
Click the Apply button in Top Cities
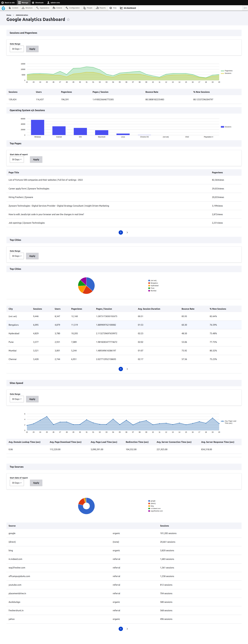coord(32,256)
